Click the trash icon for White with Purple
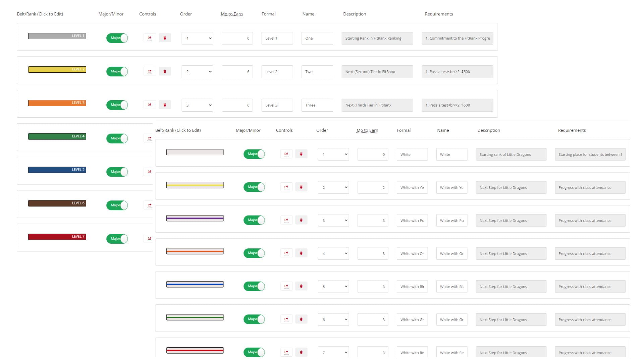 pyautogui.click(x=301, y=220)
